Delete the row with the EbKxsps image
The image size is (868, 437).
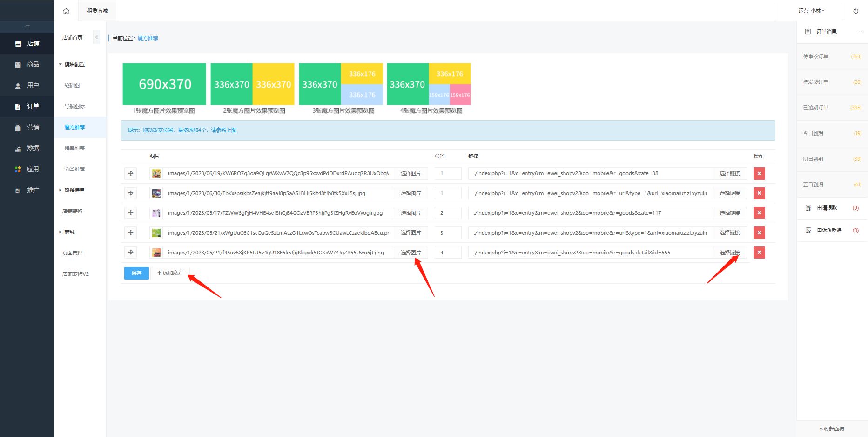pos(759,193)
